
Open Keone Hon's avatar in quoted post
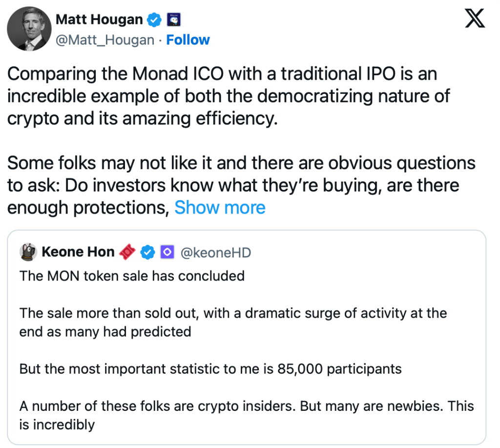click(x=28, y=252)
